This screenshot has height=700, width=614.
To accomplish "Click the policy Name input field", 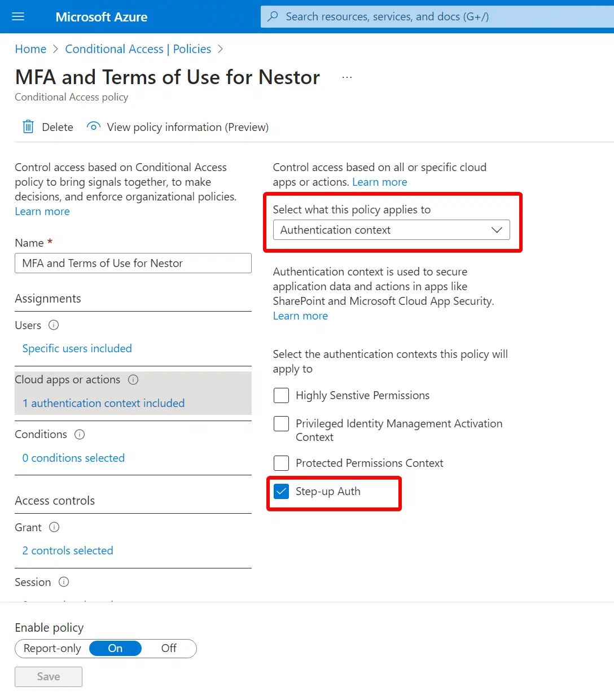I will point(133,263).
